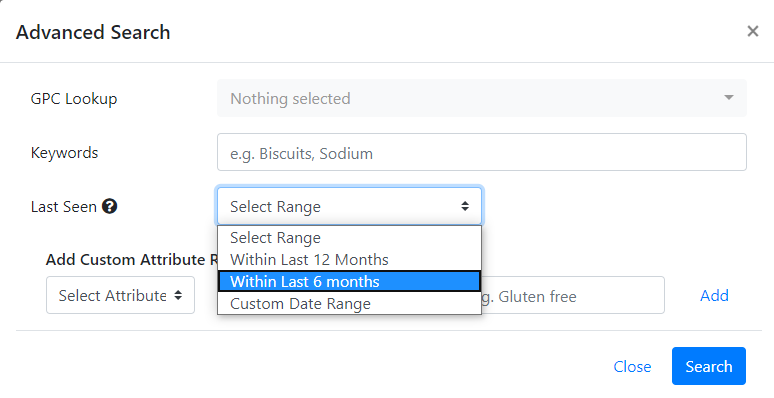Click the Add link for custom attribute
The height and width of the screenshot is (398, 774).
(x=714, y=295)
